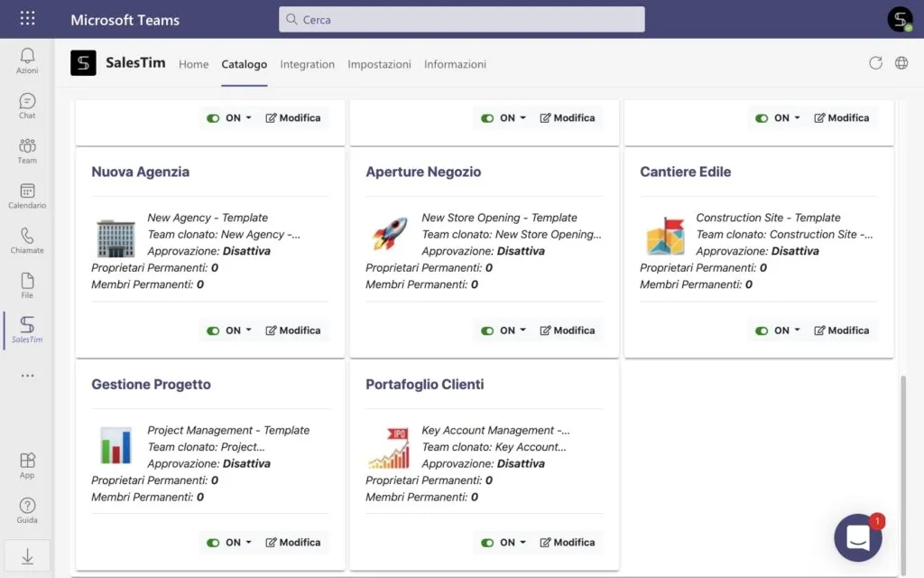Click Modifica for Cantiere Edile

tap(842, 331)
